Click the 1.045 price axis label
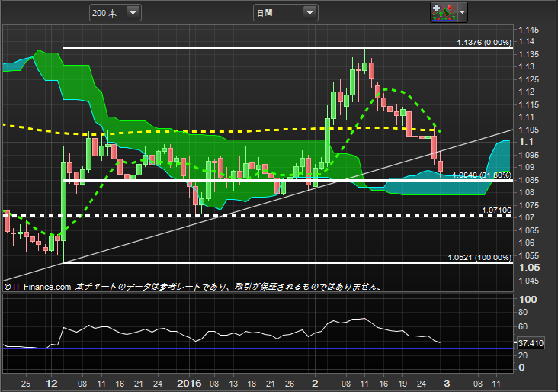The height and width of the screenshot is (392, 558). [529, 281]
